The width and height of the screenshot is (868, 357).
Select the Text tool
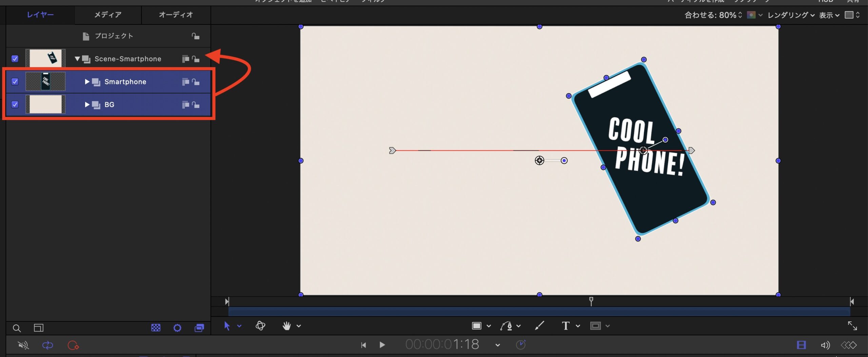565,326
